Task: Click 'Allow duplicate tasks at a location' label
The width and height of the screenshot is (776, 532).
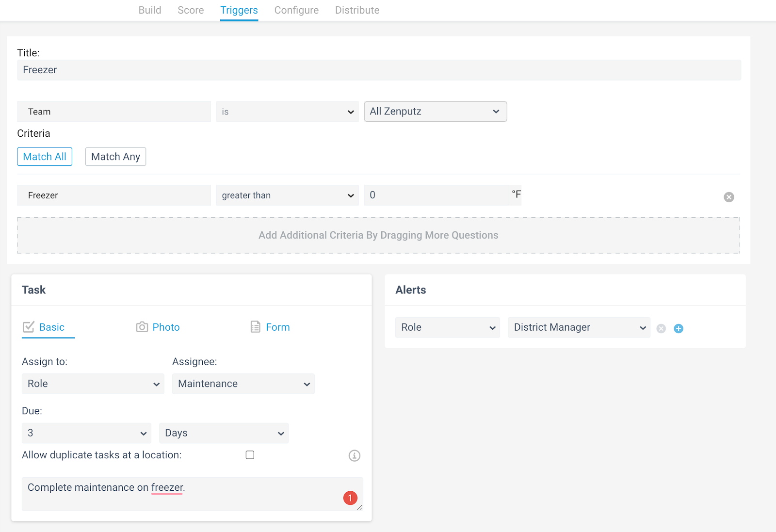Action: tap(102, 455)
